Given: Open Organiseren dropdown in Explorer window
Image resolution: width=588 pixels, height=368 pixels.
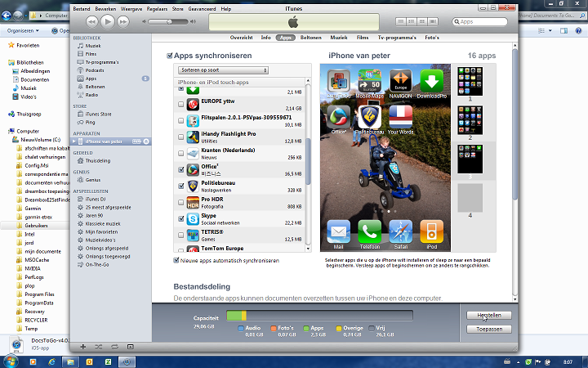Looking at the screenshot, I should [x=23, y=31].
